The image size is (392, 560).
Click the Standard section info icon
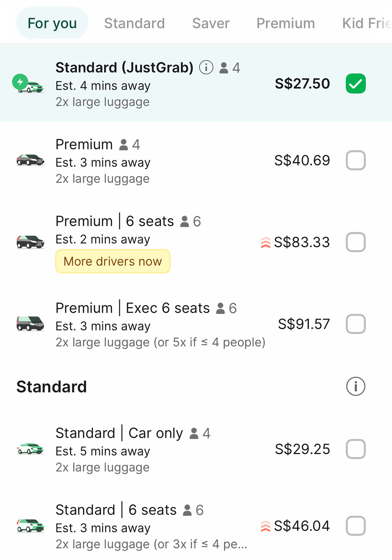coord(355,386)
